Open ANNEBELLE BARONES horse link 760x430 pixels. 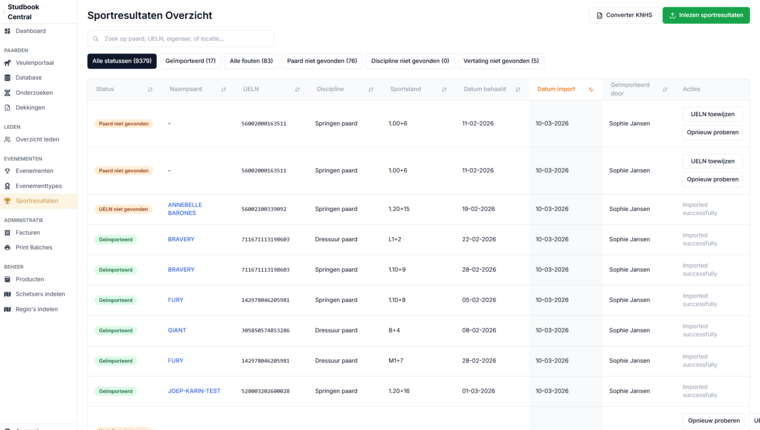[185, 209]
